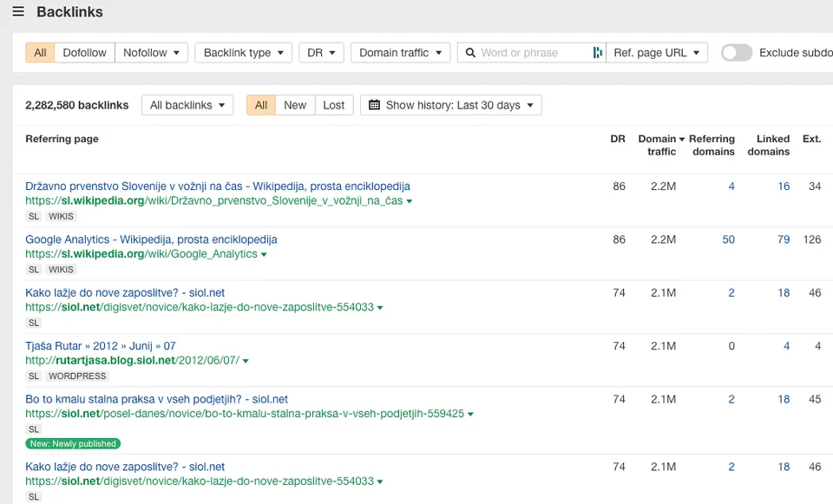
Task: Click the search mode icon beside Word or phrase
Action: pos(598,53)
